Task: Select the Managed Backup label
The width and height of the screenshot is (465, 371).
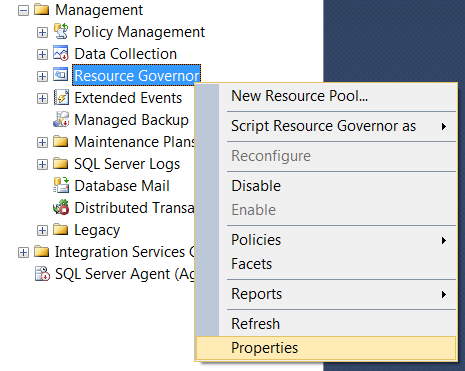Action: point(131,120)
